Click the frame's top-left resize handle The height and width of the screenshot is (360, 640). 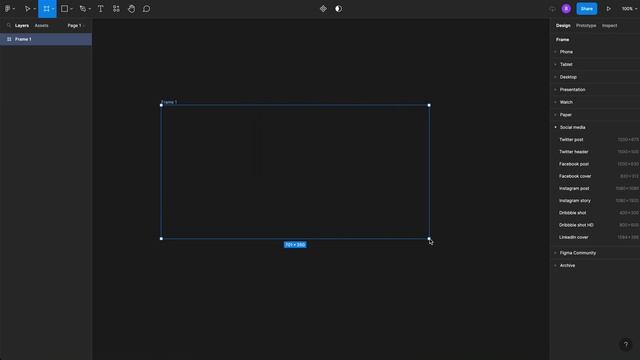point(161,105)
